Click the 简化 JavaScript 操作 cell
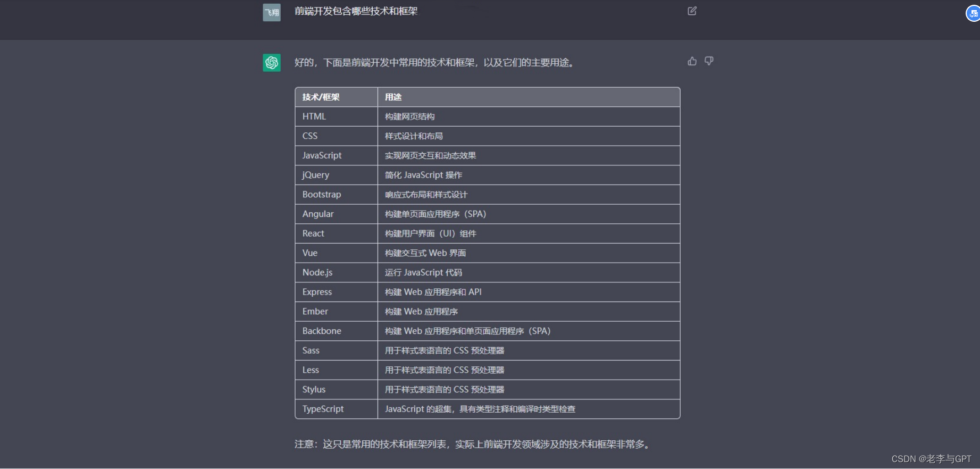Image resolution: width=980 pixels, height=469 pixels. click(x=529, y=175)
